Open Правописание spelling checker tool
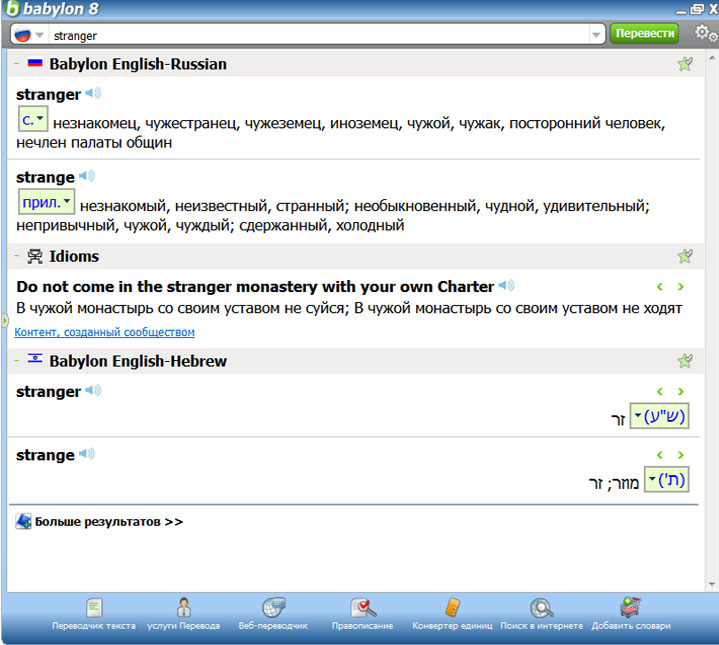 363,613
